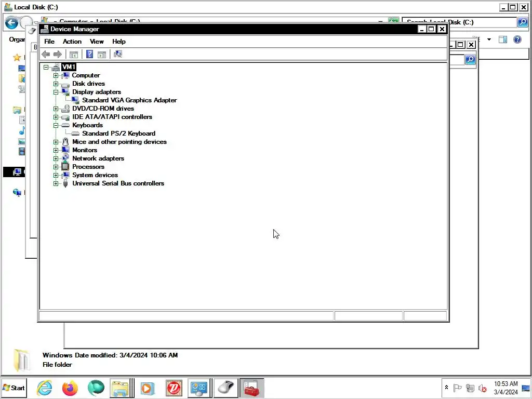Screen dimensions: 532x399
Task: Select the Computer tree label
Action: 86,75
